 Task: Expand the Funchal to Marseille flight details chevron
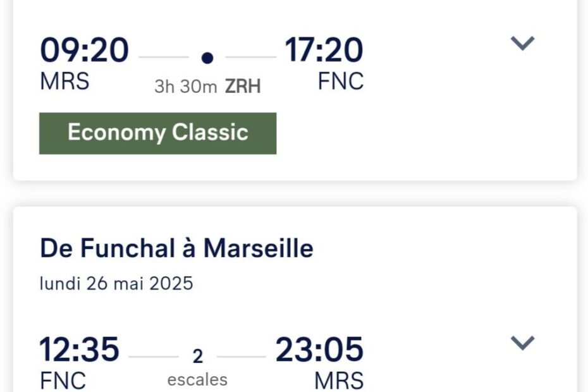point(523,343)
